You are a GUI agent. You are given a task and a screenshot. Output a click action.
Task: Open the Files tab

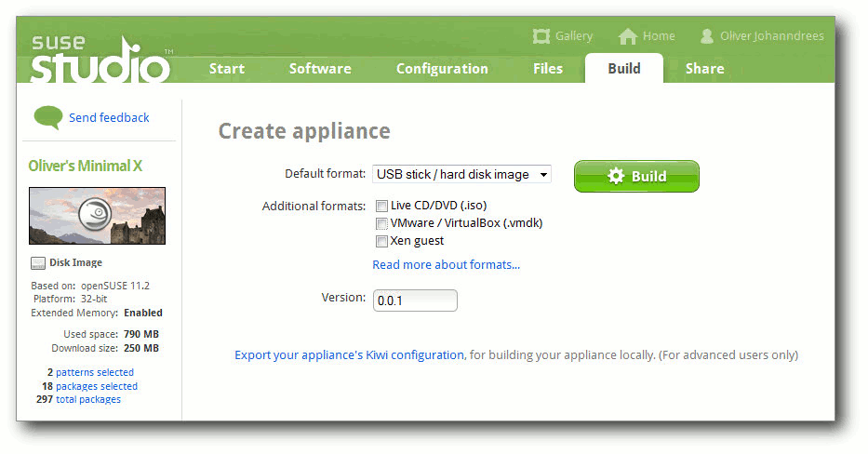[547, 69]
